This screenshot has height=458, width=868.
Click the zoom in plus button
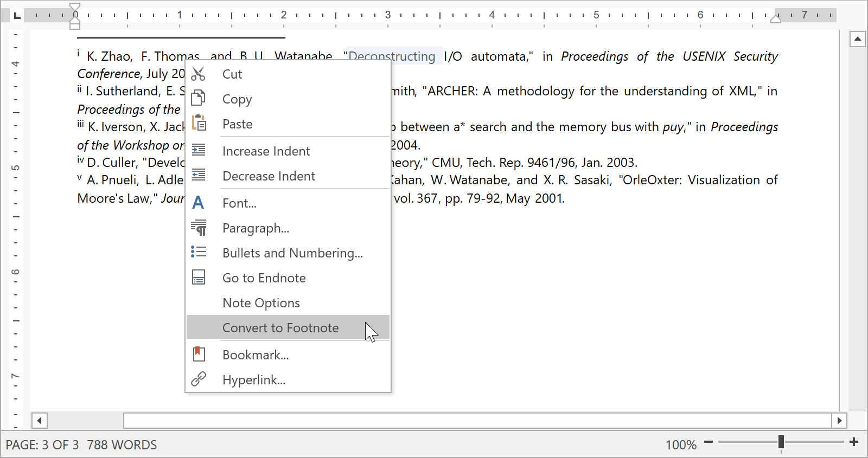pyautogui.click(x=854, y=442)
